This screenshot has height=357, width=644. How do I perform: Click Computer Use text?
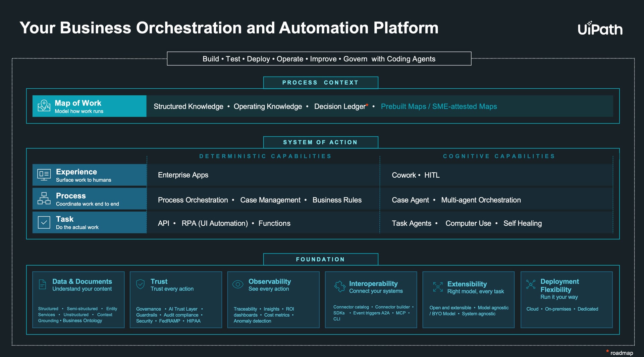click(468, 223)
